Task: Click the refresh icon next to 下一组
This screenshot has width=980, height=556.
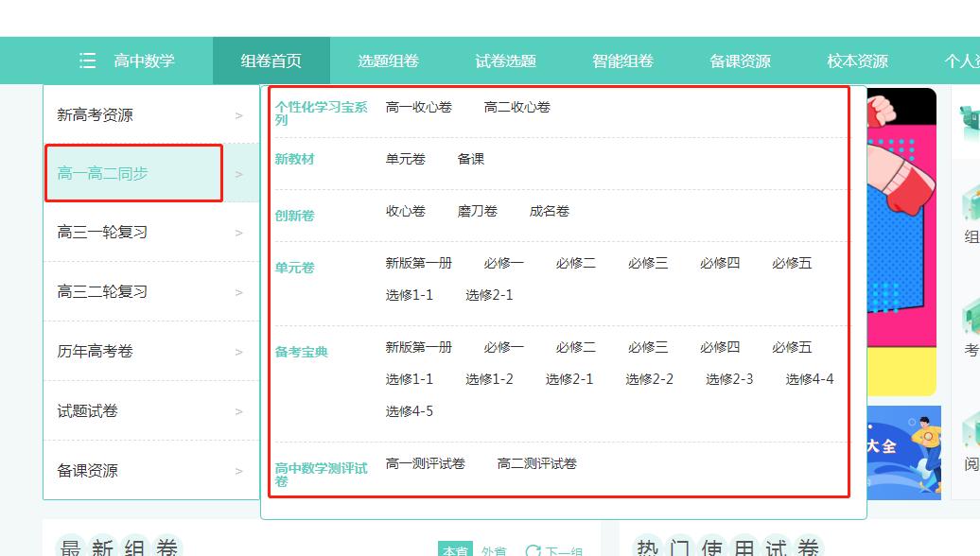Action: pos(534,549)
